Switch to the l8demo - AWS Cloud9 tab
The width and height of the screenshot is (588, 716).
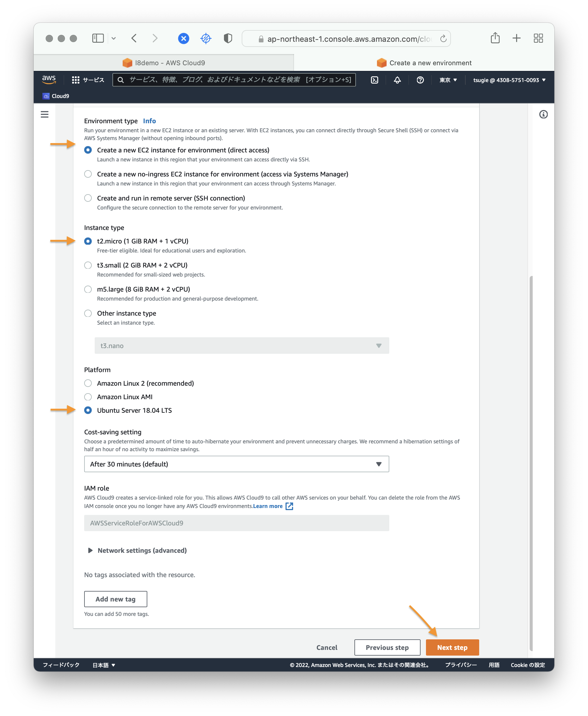(x=164, y=63)
